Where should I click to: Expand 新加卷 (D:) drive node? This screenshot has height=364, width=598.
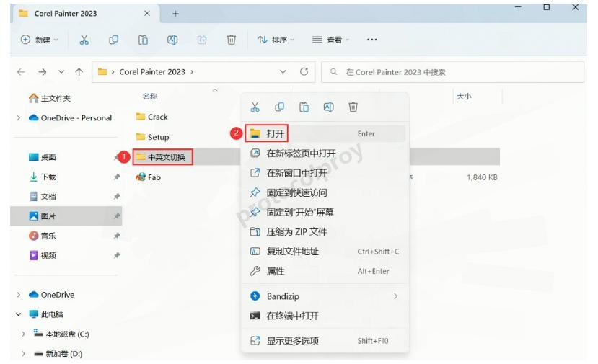point(24,354)
